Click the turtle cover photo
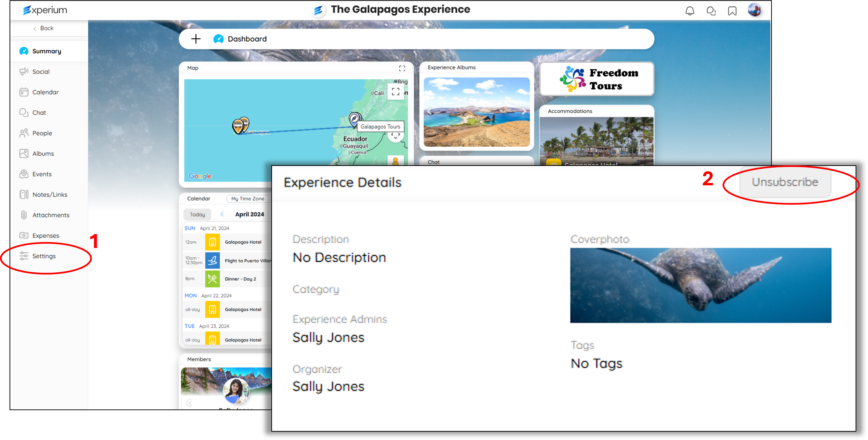Screen dimensions: 868x440 point(700,285)
